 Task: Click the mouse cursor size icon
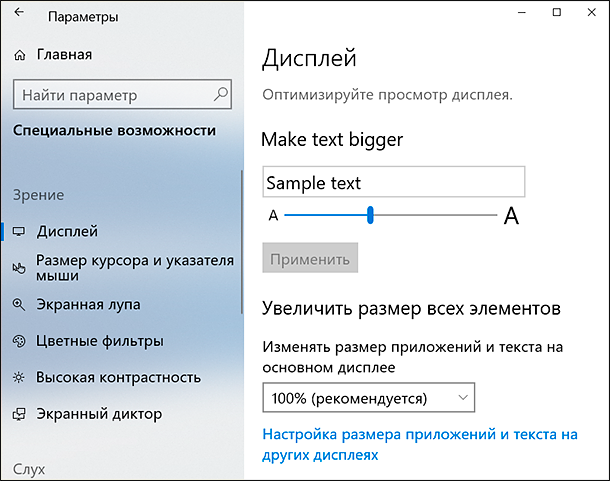tap(19, 268)
